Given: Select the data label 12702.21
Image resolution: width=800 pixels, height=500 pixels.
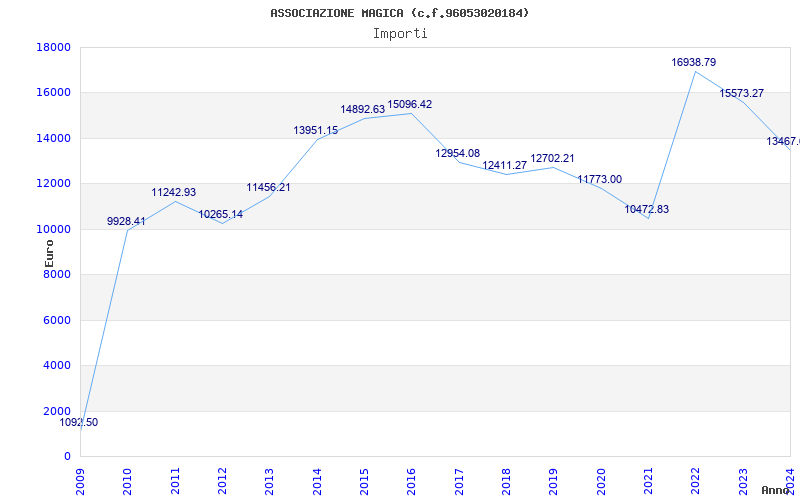Looking at the screenshot, I should click(552, 159).
